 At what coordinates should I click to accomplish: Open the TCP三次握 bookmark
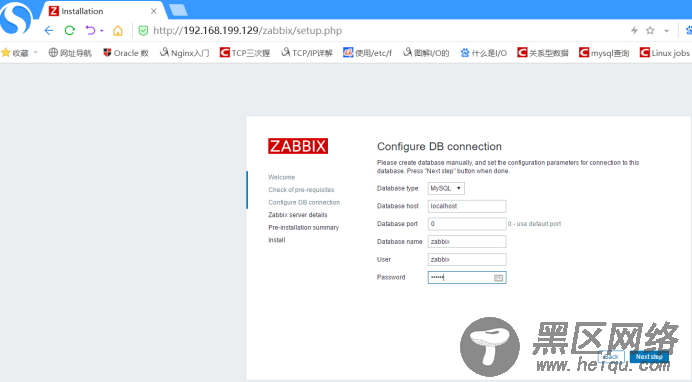click(244, 53)
